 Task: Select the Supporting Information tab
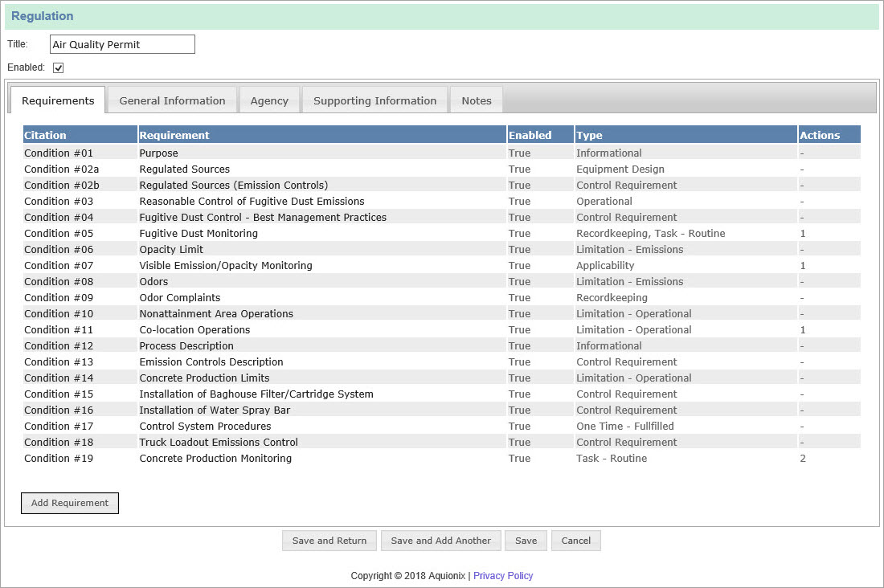pyautogui.click(x=374, y=100)
